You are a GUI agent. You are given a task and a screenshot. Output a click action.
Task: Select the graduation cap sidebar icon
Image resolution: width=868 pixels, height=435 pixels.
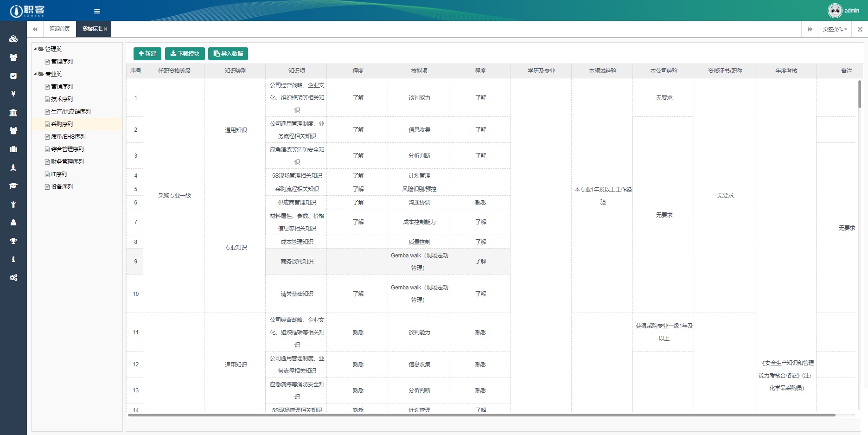coord(13,186)
